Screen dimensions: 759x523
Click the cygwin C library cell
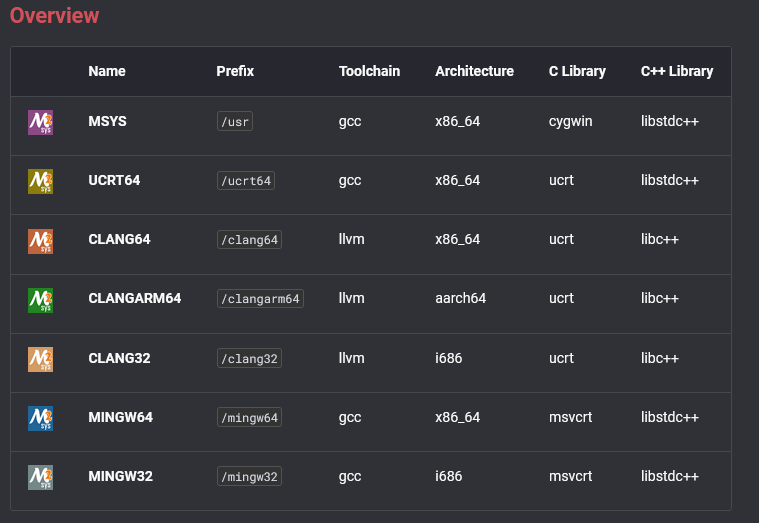571,122
